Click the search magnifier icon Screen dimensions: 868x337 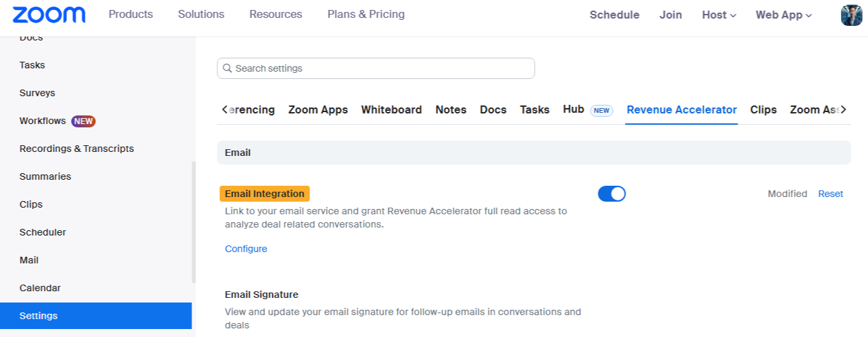(x=227, y=68)
